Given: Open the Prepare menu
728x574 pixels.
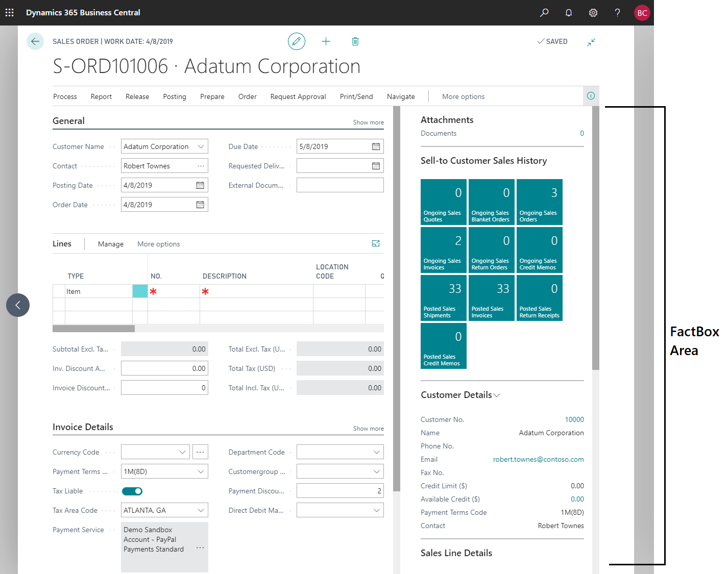Looking at the screenshot, I should pyautogui.click(x=212, y=96).
